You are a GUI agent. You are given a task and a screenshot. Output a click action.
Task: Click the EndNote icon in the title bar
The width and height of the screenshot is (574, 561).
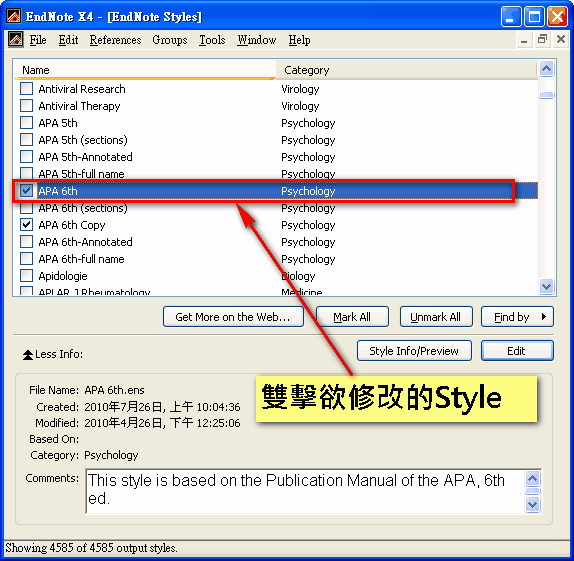pos(14,16)
